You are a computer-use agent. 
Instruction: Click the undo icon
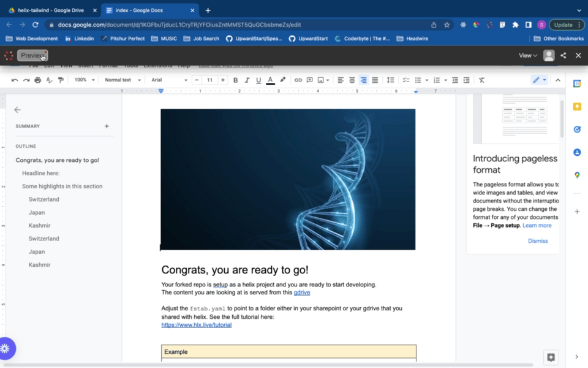[x=15, y=80]
